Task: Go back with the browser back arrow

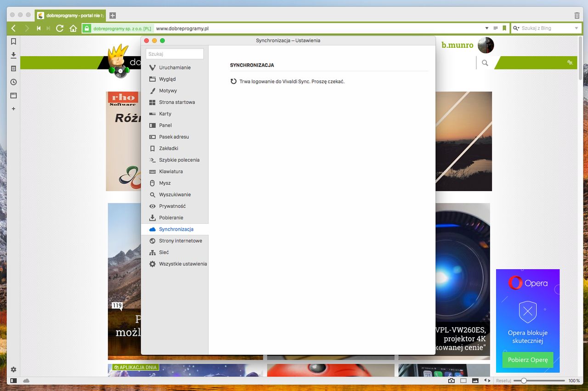Action: (13, 28)
